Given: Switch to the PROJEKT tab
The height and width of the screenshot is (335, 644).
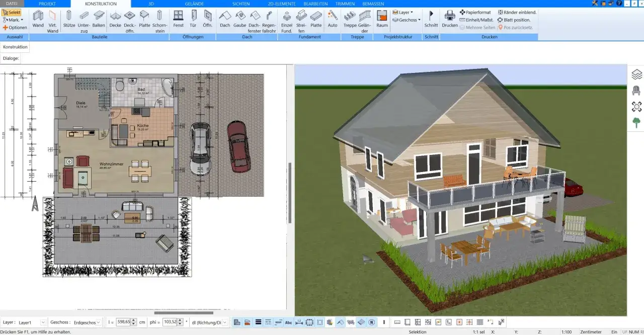Looking at the screenshot, I should 47,4.
